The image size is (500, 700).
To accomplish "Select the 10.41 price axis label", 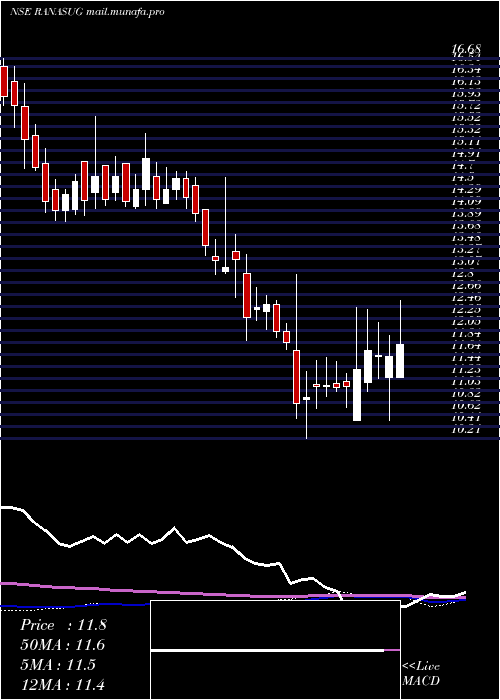I will click(x=466, y=418).
